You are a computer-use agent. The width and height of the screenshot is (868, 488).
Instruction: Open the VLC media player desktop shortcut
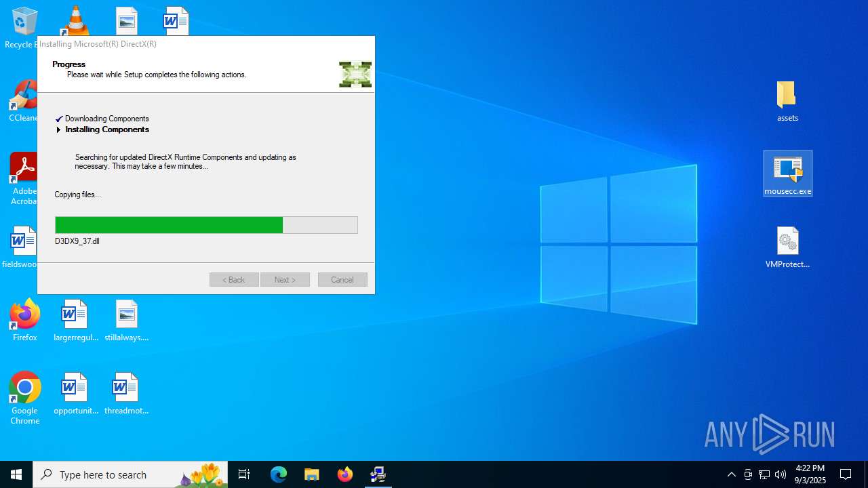pos(75,20)
